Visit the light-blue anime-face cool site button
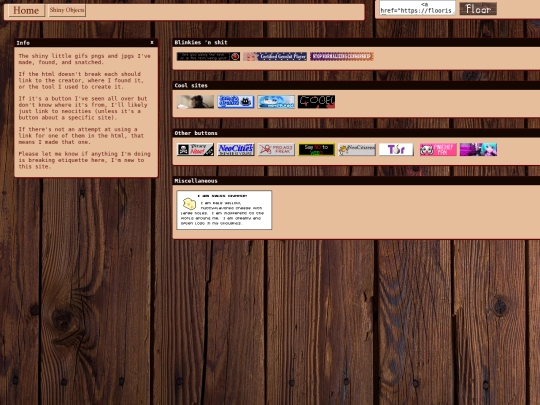The height and width of the screenshot is (405, 540). 276,102
